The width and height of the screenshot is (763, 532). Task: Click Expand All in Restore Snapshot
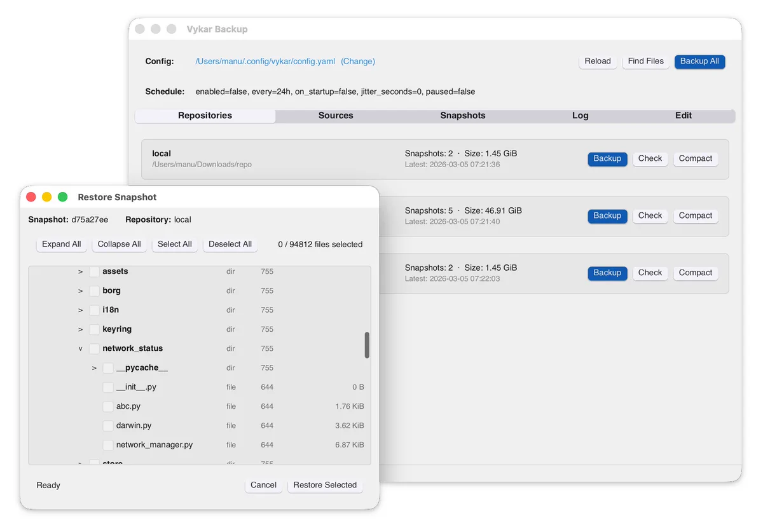point(62,244)
